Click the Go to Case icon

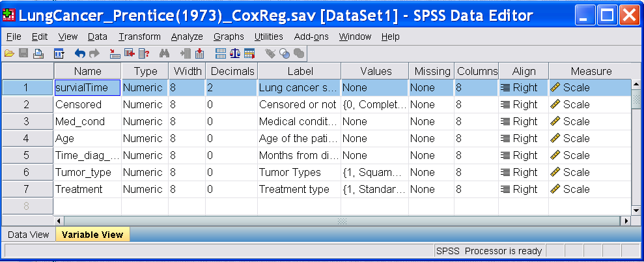click(115, 53)
